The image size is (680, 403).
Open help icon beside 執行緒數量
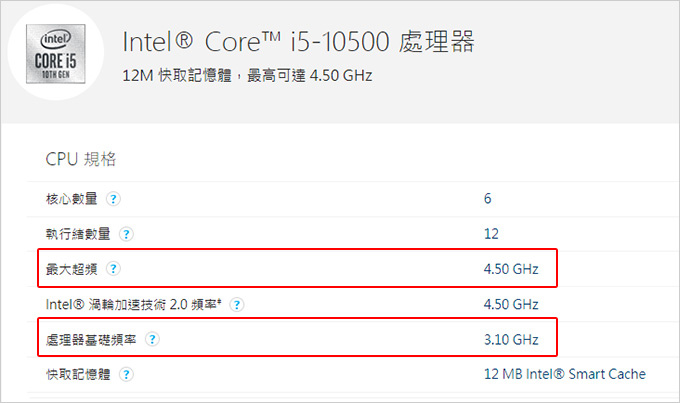[126, 234]
